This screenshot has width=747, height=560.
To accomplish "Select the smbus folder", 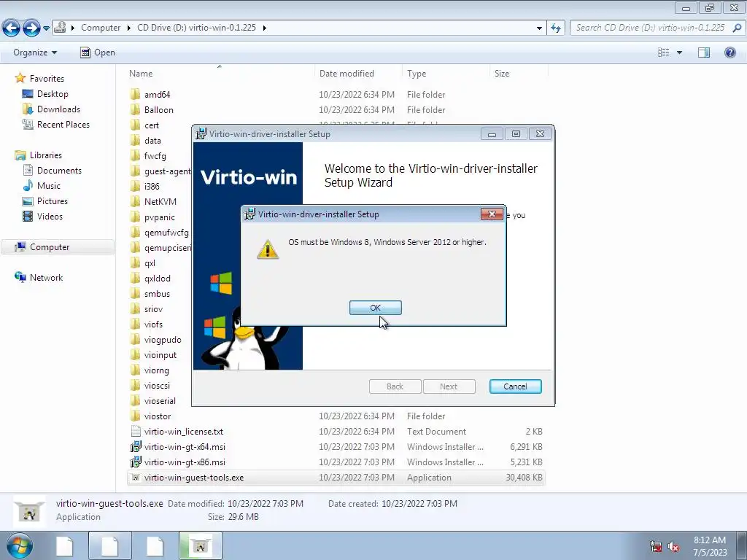I will coord(157,294).
